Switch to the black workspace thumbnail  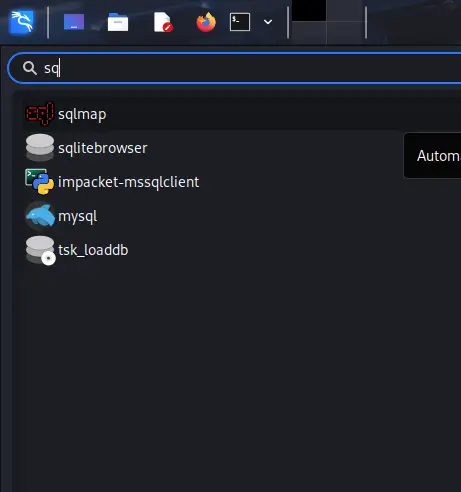tap(309, 11)
